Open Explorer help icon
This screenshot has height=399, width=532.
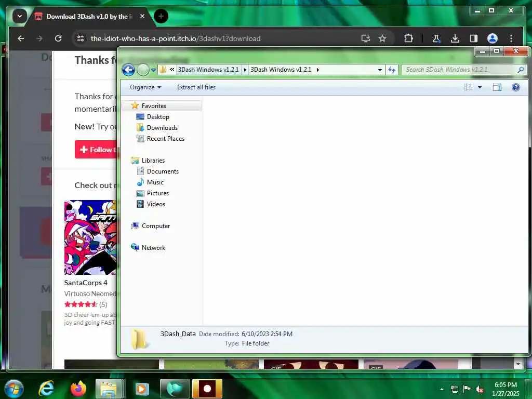(516, 87)
